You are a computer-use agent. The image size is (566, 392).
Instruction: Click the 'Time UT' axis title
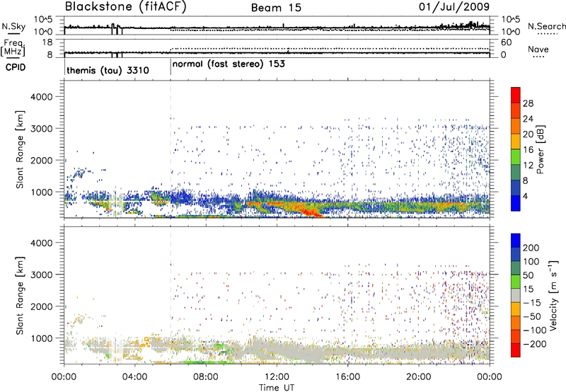point(277,388)
